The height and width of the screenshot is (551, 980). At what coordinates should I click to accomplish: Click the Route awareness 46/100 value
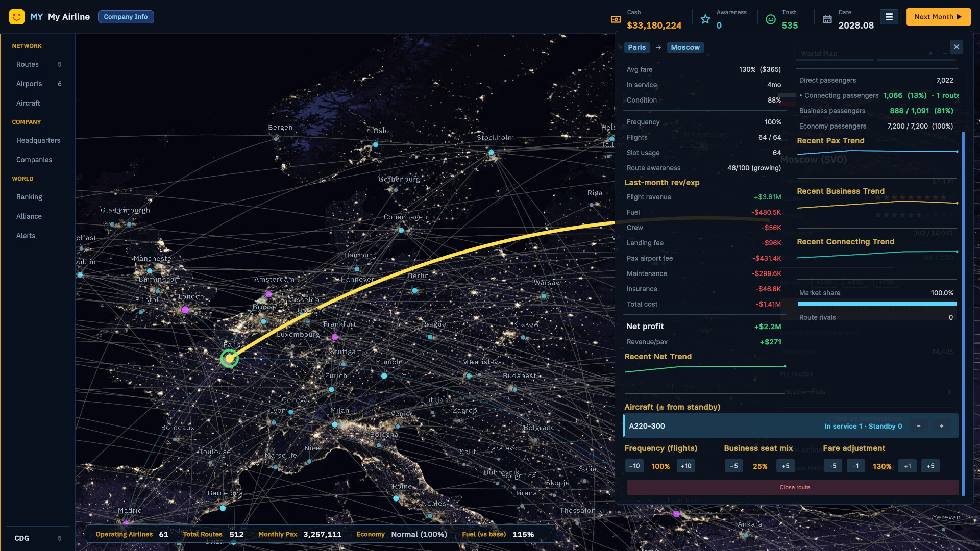point(754,168)
